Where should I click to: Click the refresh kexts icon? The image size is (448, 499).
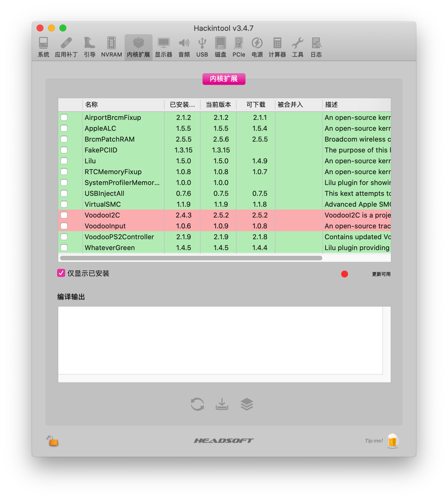197,404
